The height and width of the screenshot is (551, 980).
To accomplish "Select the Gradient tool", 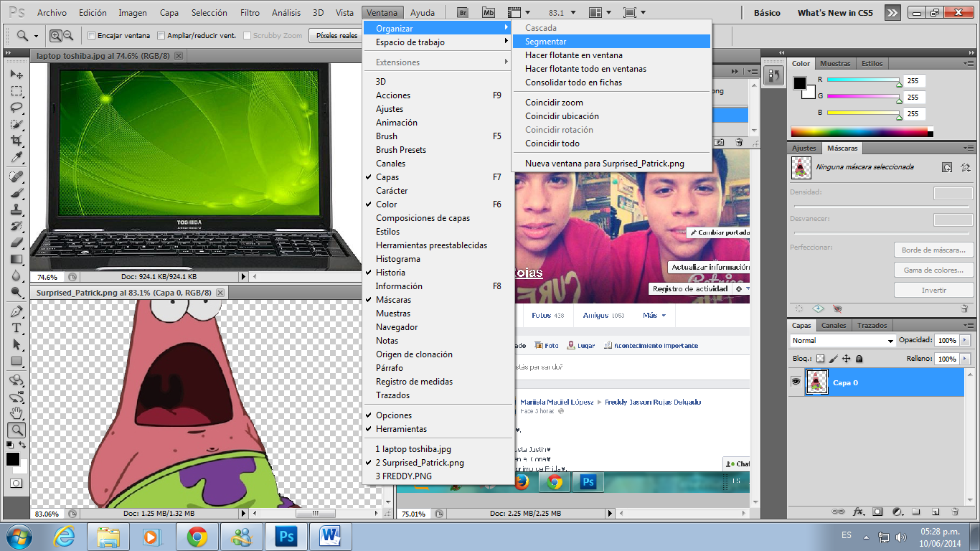I will [16, 259].
